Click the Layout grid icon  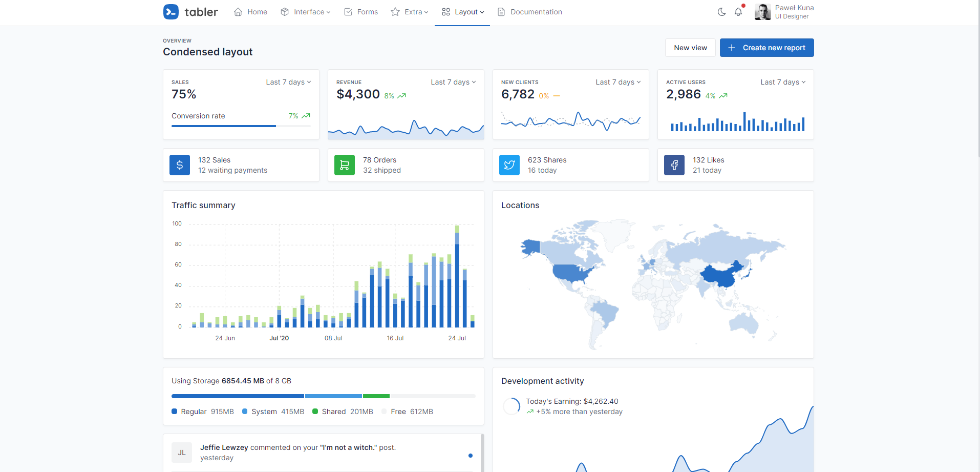pyautogui.click(x=446, y=12)
